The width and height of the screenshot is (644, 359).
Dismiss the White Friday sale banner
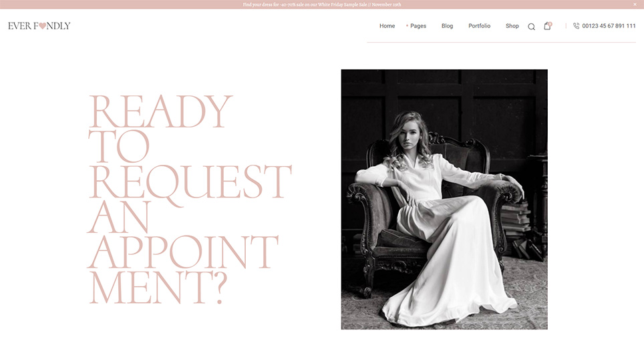635,5
